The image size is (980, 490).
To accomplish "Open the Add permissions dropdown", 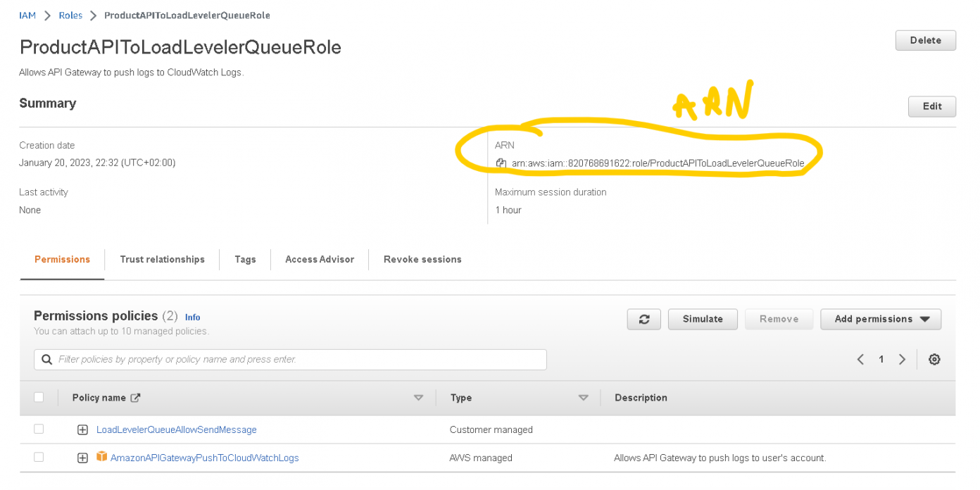I will point(880,319).
